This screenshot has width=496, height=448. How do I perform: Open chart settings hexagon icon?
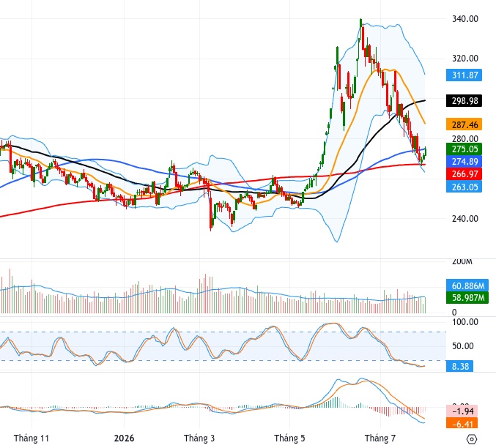[x=471, y=439]
